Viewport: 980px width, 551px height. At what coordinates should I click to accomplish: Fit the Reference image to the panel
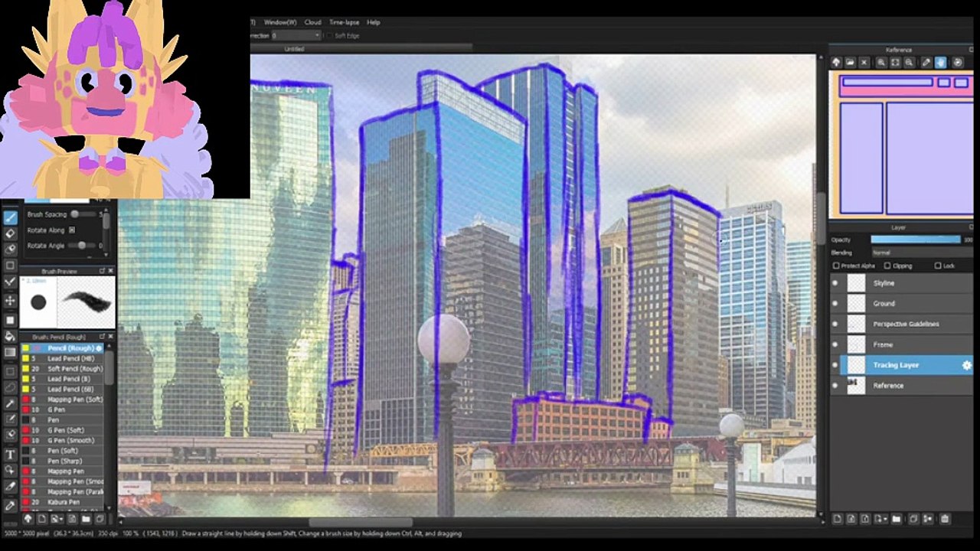[x=895, y=62]
